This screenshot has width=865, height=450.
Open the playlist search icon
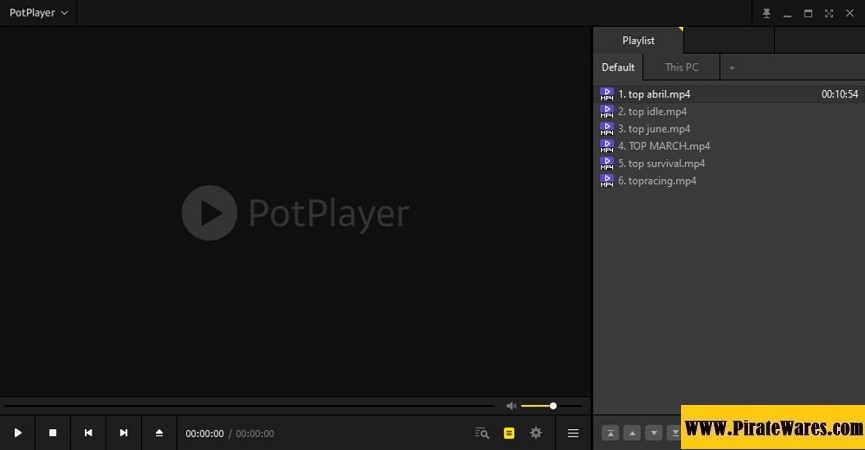pos(482,433)
